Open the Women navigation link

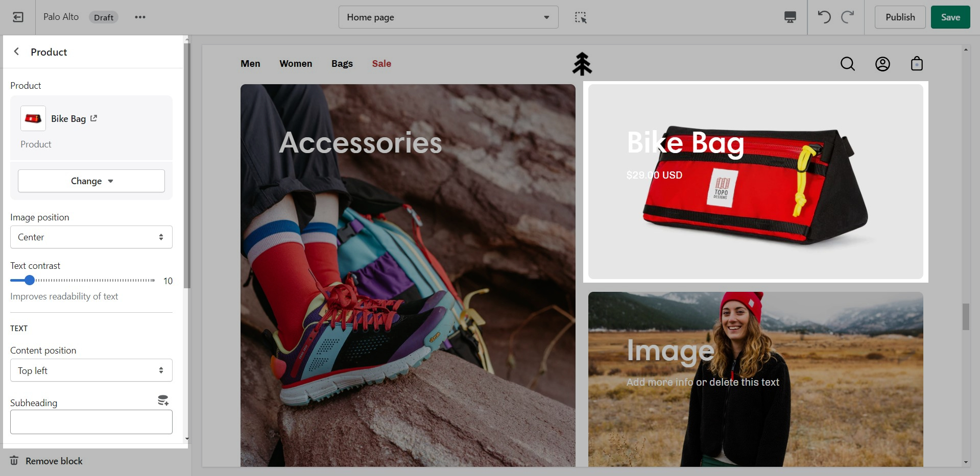coord(296,64)
